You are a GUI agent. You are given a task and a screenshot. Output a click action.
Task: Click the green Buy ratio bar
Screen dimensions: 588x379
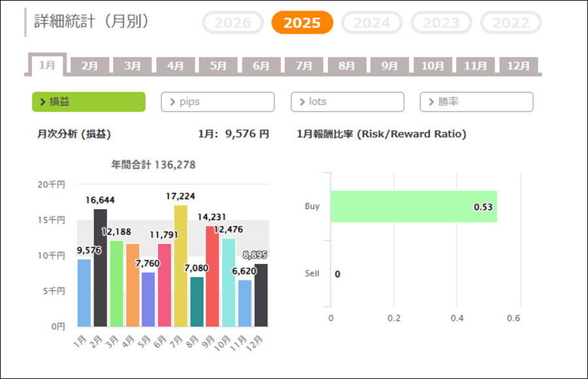pyautogui.click(x=413, y=206)
